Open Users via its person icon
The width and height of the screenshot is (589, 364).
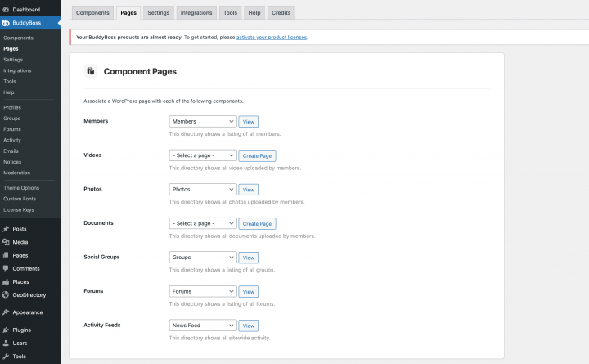pyautogui.click(x=6, y=344)
